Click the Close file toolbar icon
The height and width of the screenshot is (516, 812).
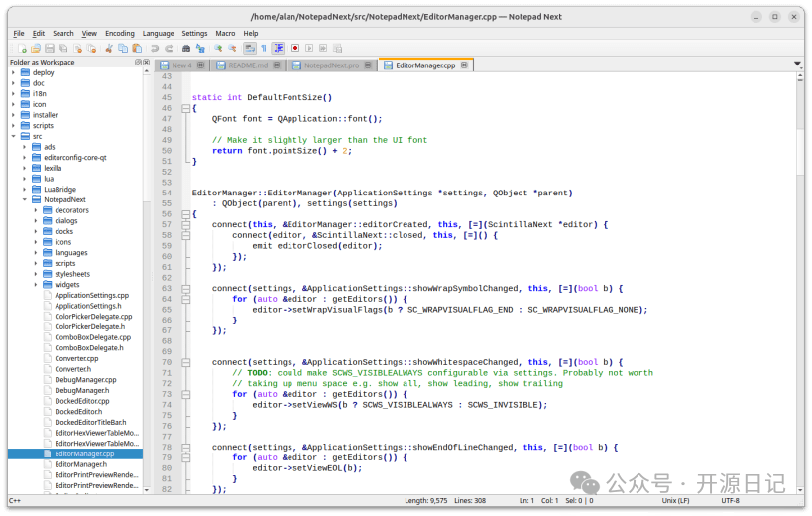click(x=77, y=49)
